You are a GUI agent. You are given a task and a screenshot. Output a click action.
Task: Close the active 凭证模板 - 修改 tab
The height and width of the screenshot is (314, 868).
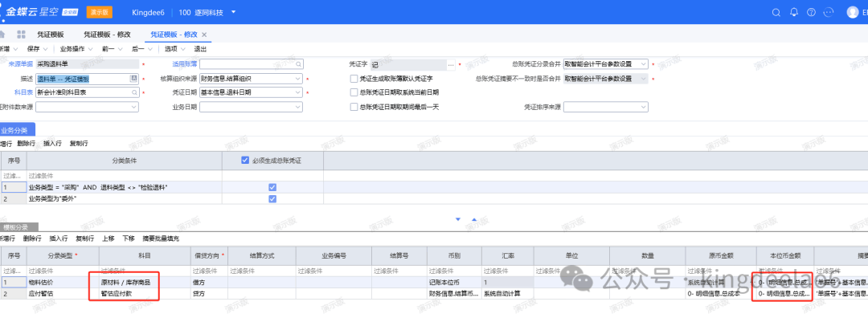tap(203, 35)
